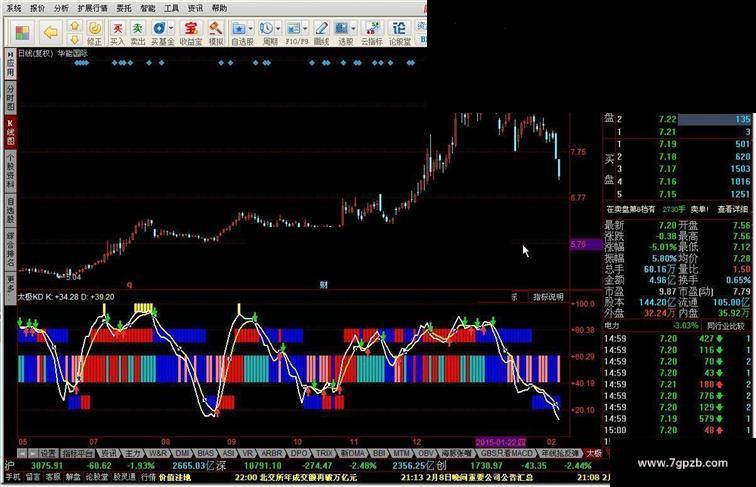Viewport: 756px width, 487px height.
Task: Open the 报价 menu
Action: click(37, 8)
